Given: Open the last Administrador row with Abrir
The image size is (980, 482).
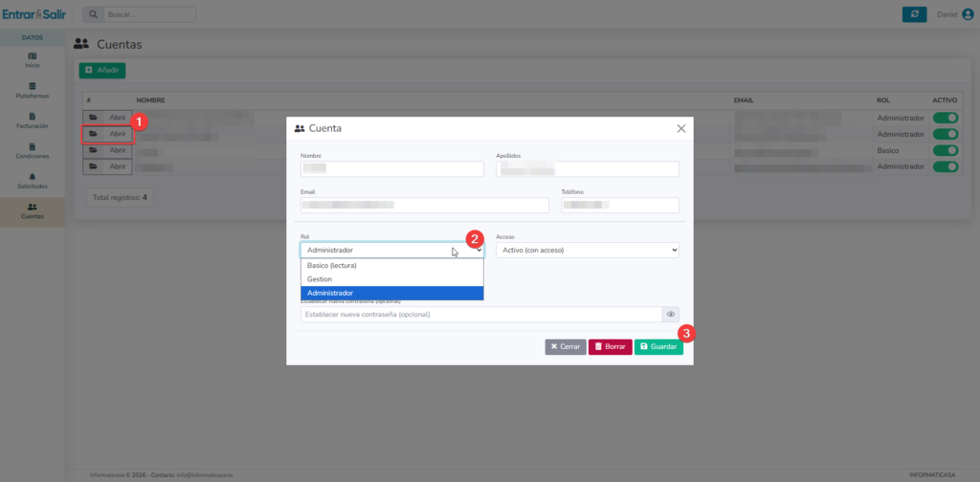Looking at the screenshot, I should (107, 166).
